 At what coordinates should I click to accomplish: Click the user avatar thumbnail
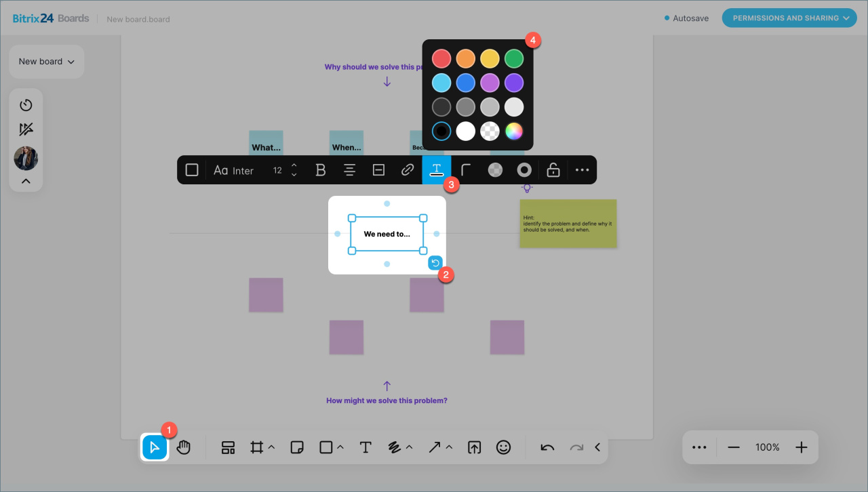26,159
